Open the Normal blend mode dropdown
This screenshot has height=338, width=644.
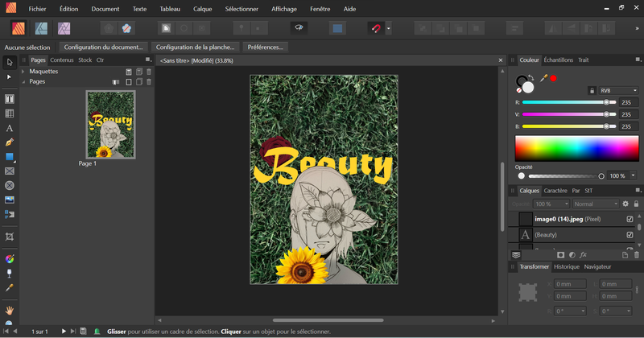[x=594, y=204]
